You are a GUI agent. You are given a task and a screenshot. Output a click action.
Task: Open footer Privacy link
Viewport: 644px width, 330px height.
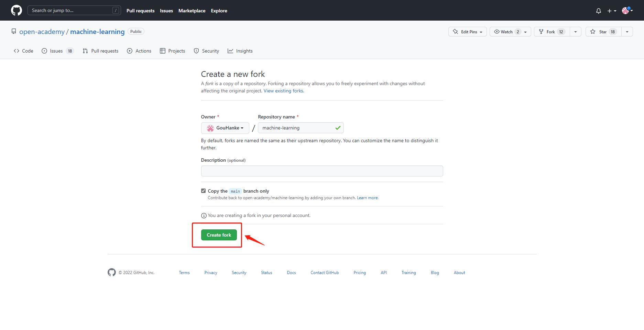click(x=211, y=273)
